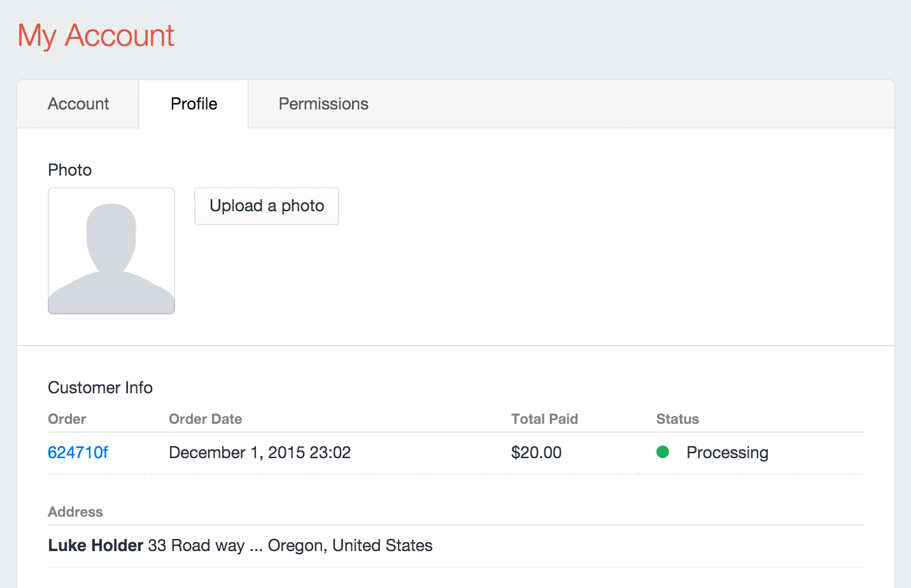This screenshot has width=911, height=588.
Task: Open the Permissions tab
Action: tap(323, 104)
